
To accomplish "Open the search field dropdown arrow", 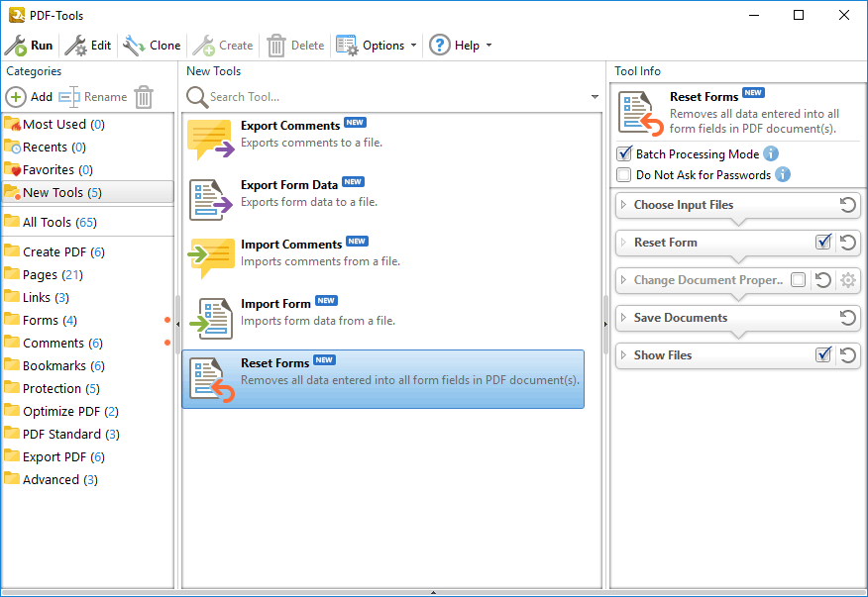I will tap(595, 97).
